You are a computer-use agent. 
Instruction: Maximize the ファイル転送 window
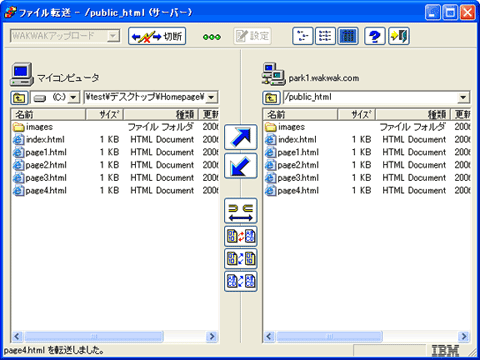pos(450,13)
